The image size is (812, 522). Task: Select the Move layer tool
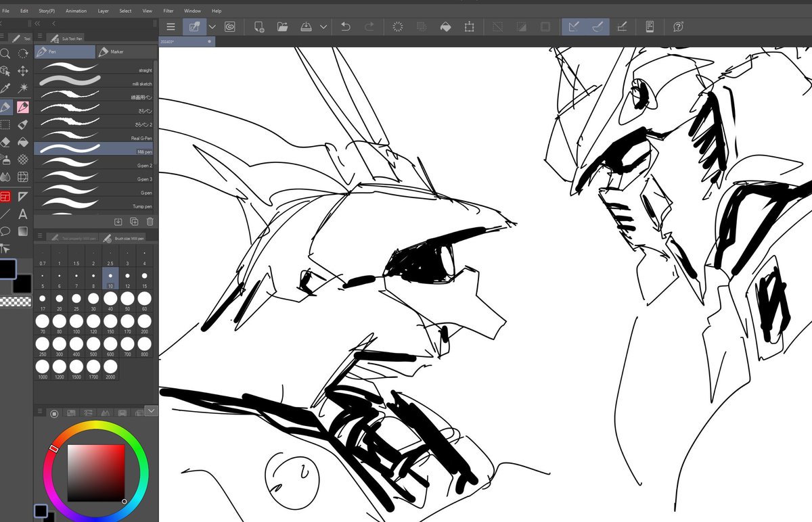point(22,71)
